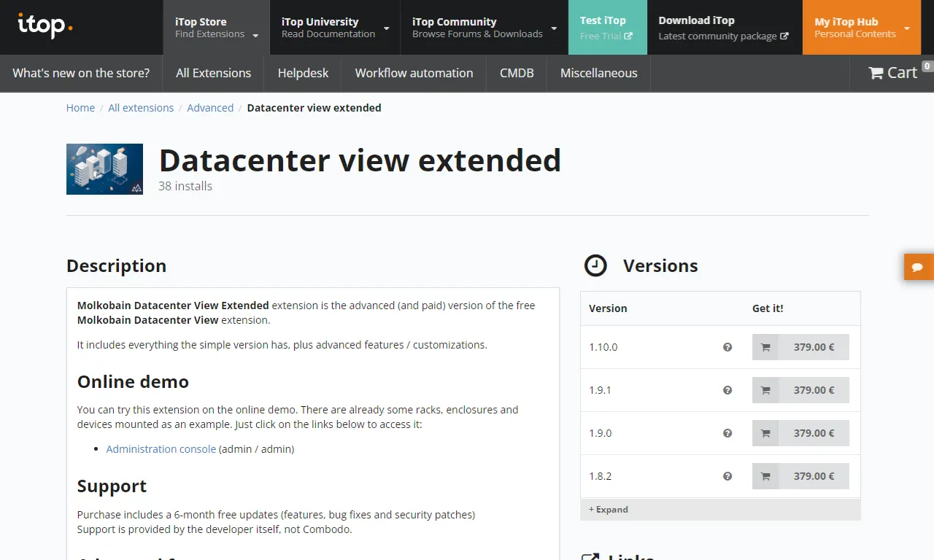This screenshot has height=560, width=934.
Task: Click the orange chat feedback icon
Action: (x=919, y=267)
